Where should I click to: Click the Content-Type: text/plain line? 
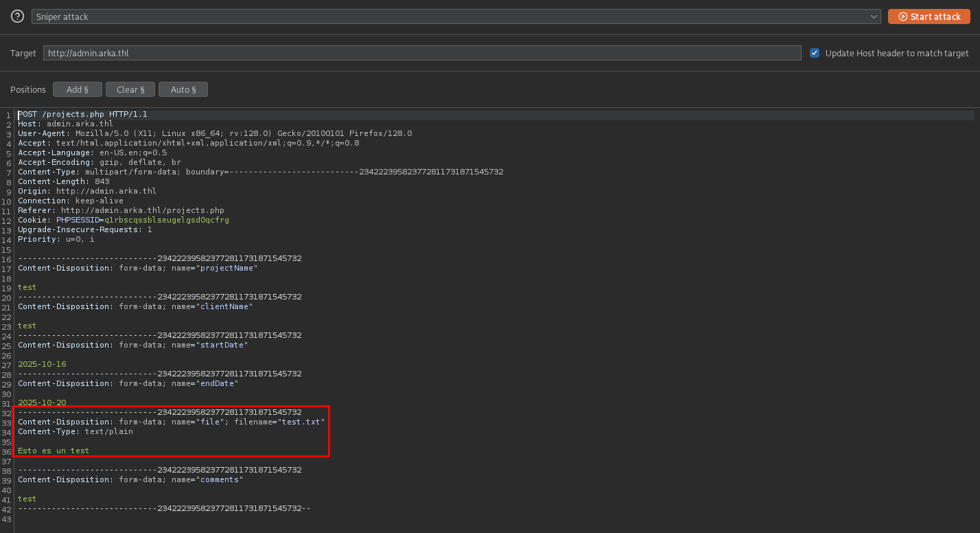tap(75, 431)
